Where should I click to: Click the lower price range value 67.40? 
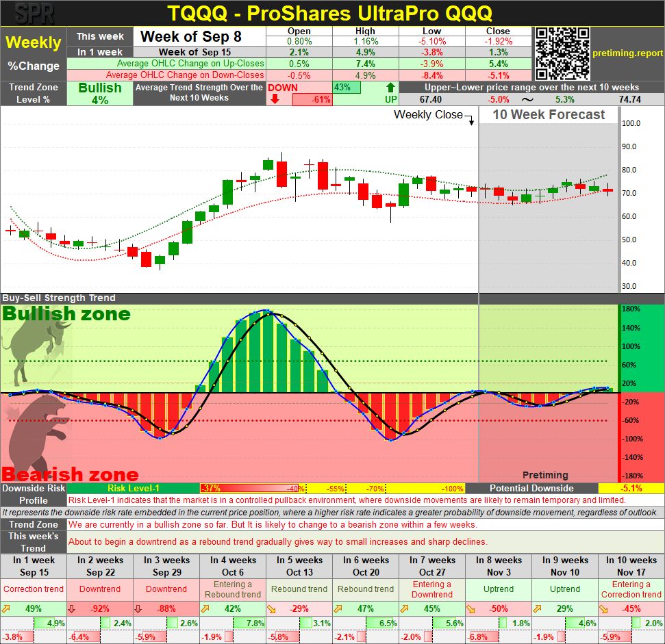pos(431,99)
